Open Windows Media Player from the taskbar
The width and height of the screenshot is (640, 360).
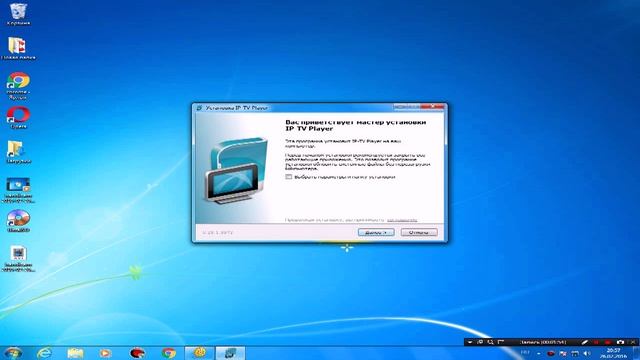[x=105, y=353]
